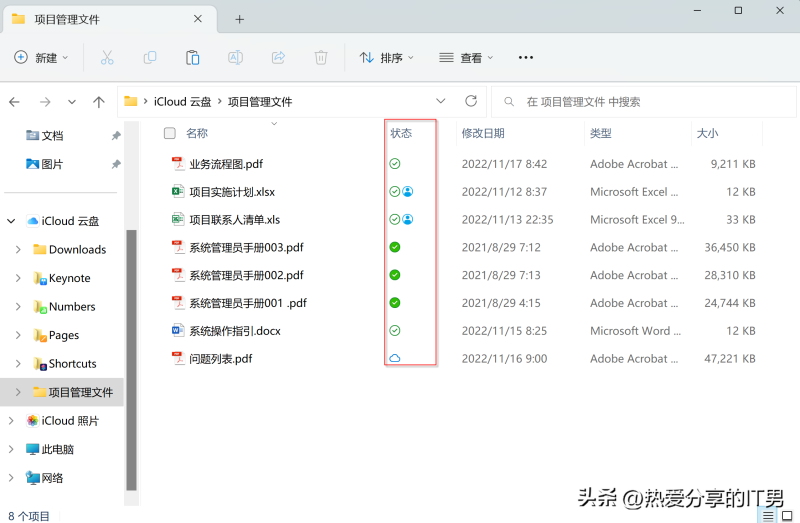
Task: Click the Delete trash icon
Action: click(321, 58)
